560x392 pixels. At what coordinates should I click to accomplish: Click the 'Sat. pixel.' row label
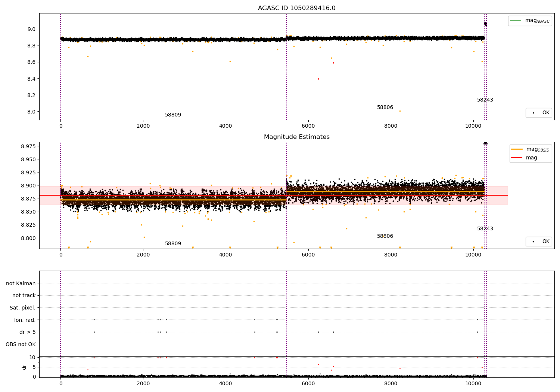[x=23, y=308]
